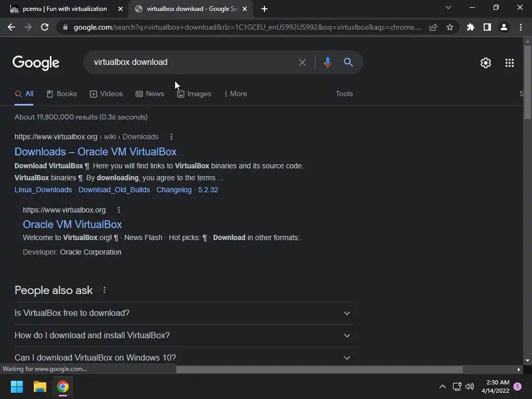Open Google quick settings gear
The height and width of the screenshot is (399, 532).
[x=486, y=63]
